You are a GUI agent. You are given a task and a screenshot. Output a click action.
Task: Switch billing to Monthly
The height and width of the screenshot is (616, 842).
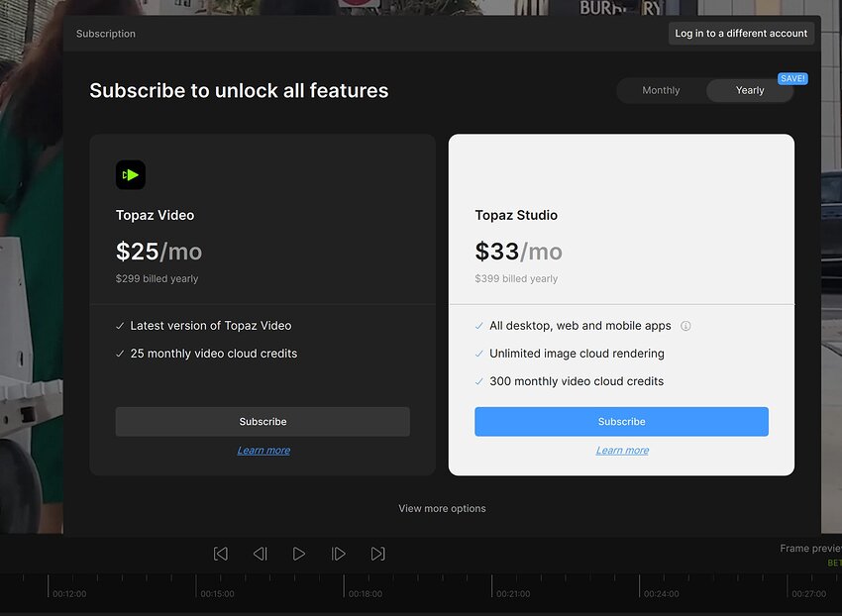click(x=661, y=90)
